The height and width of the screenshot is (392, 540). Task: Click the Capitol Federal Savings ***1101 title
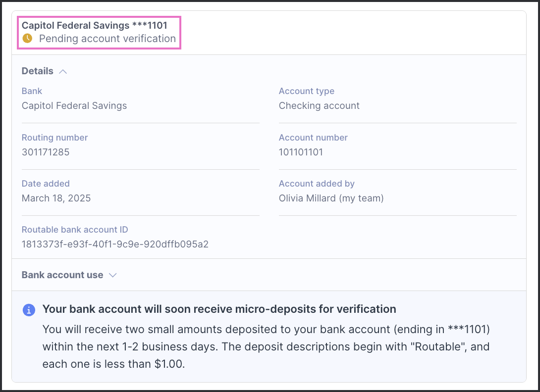click(94, 25)
